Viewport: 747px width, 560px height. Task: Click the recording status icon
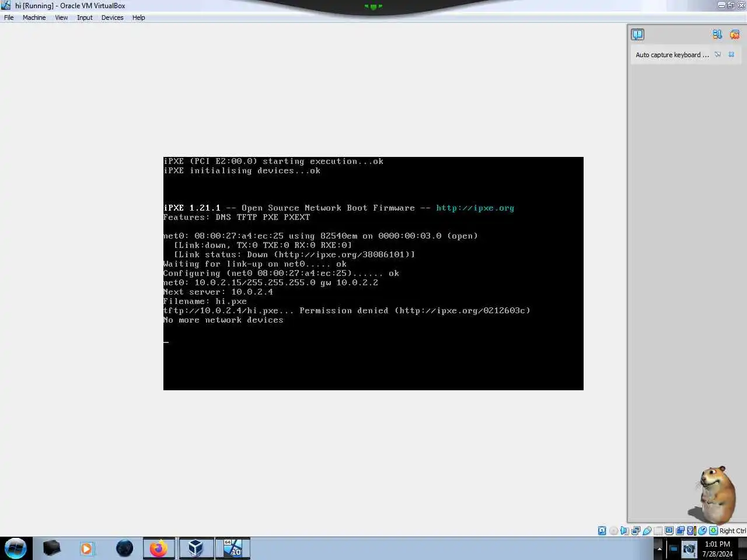coord(680,531)
